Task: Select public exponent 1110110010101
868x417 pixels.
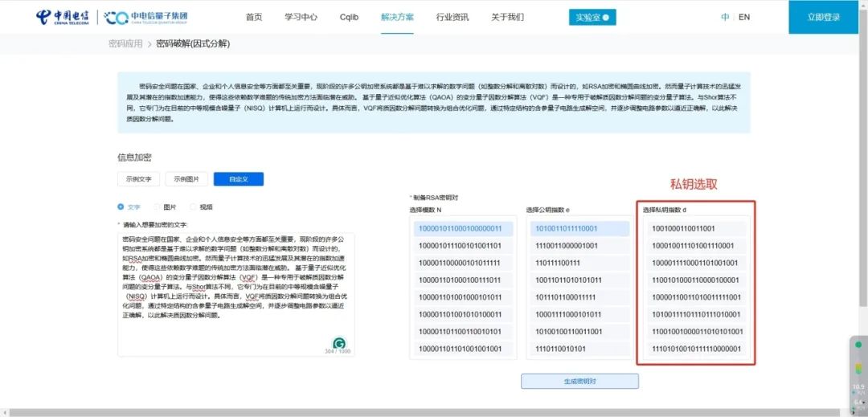Action: pyautogui.click(x=579, y=349)
